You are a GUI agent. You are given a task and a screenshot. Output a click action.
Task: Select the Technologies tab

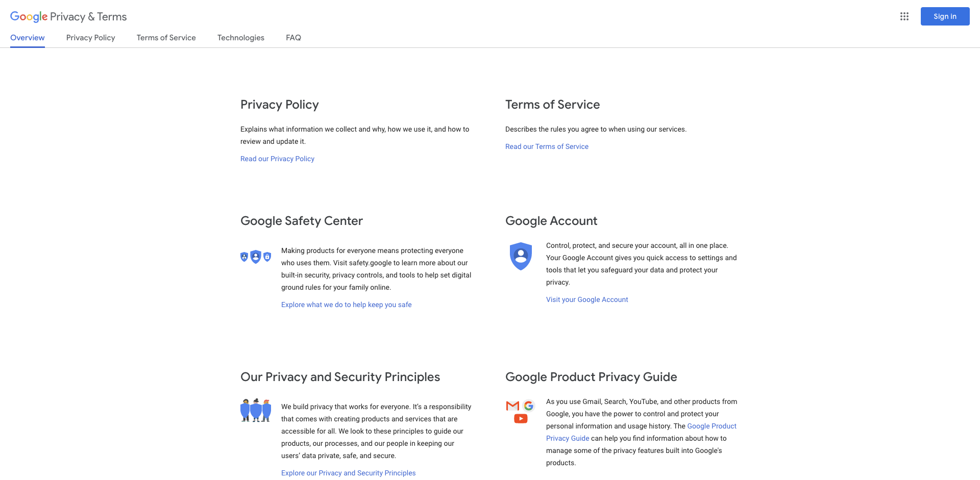[x=240, y=38]
